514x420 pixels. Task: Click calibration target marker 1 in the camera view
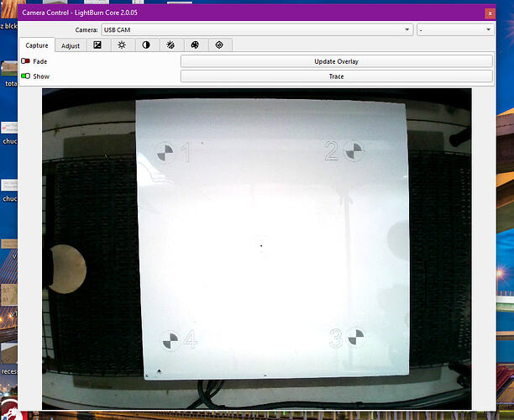[x=165, y=153]
